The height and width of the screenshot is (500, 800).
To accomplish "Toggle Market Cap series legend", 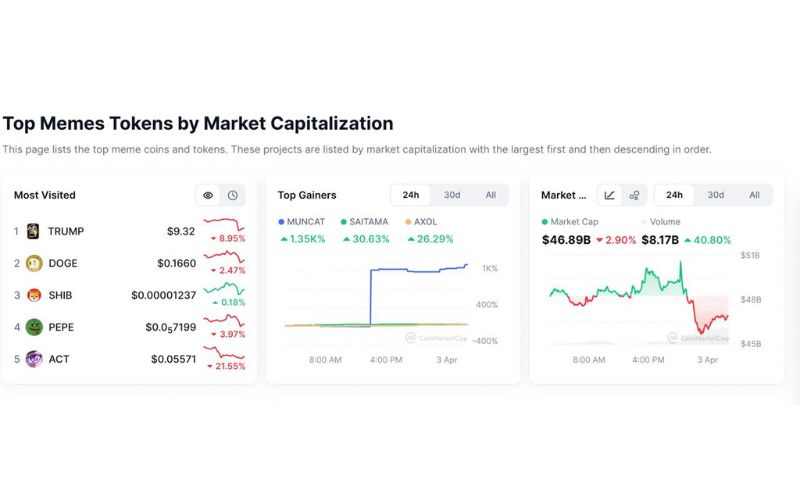I will [571, 222].
